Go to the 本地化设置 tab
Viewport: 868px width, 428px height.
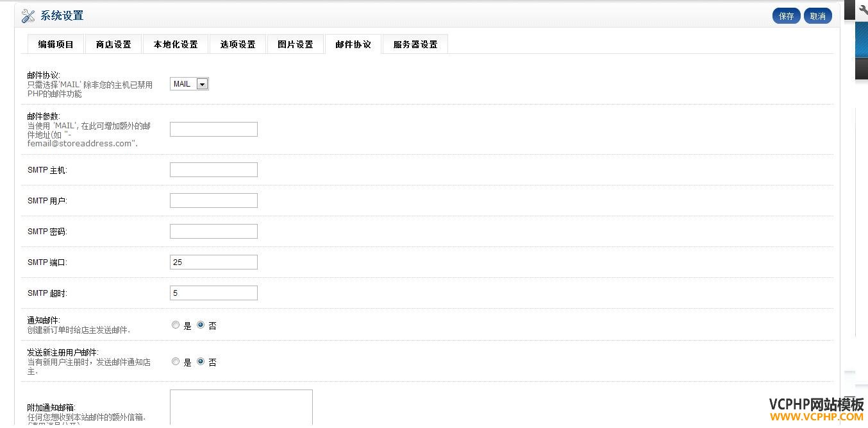coord(176,44)
